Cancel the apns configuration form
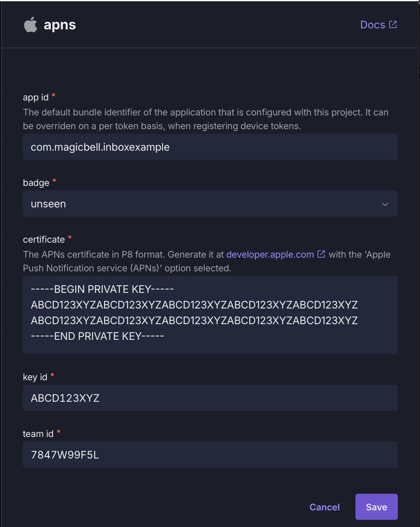 coord(324,507)
